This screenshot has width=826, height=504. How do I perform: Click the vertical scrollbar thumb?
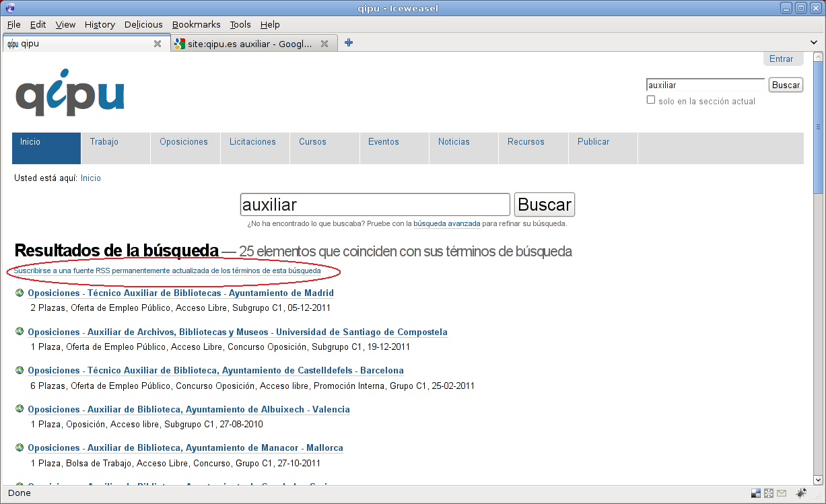point(818,127)
